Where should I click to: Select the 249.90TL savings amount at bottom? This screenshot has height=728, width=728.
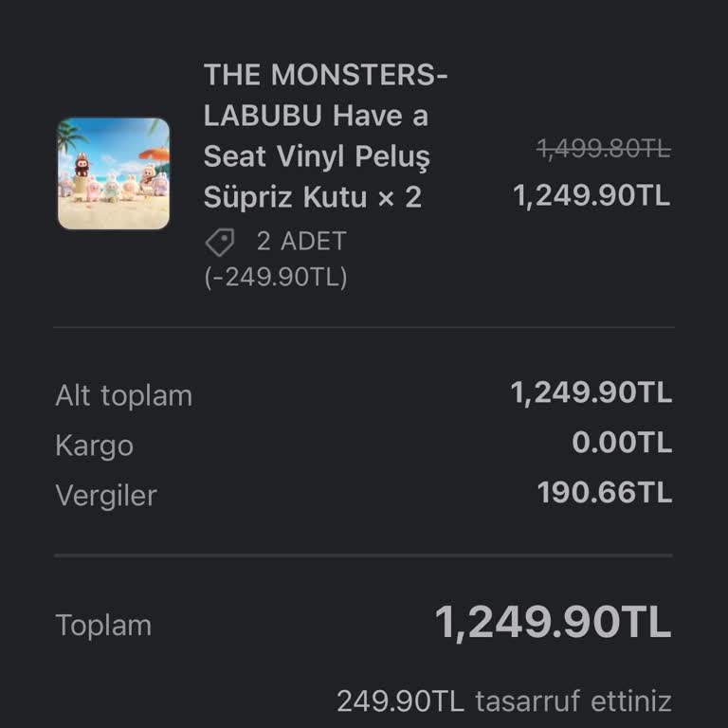tap(400, 702)
